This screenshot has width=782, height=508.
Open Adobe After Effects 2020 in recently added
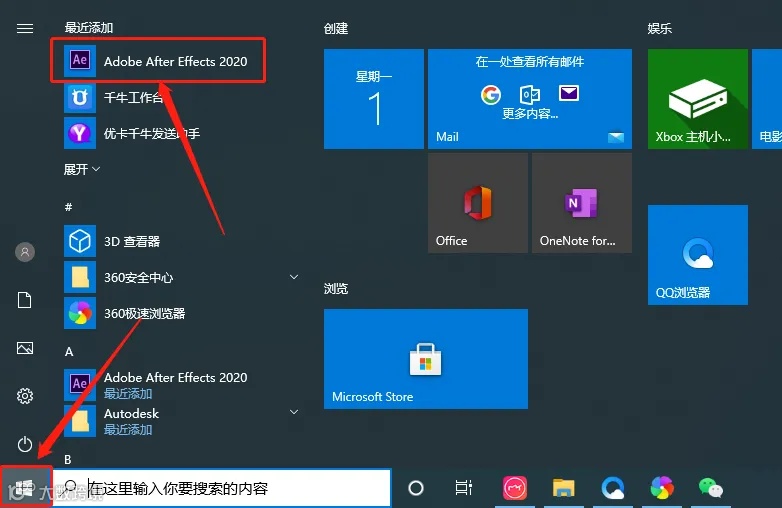[x=158, y=61]
